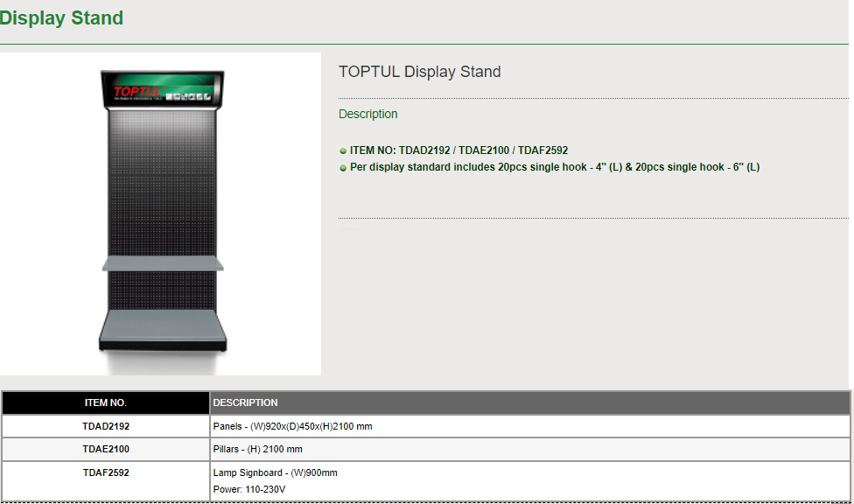Screen dimensions: 854x504
Task: Click the ITEM NO. table column header
Action: tap(106, 402)
